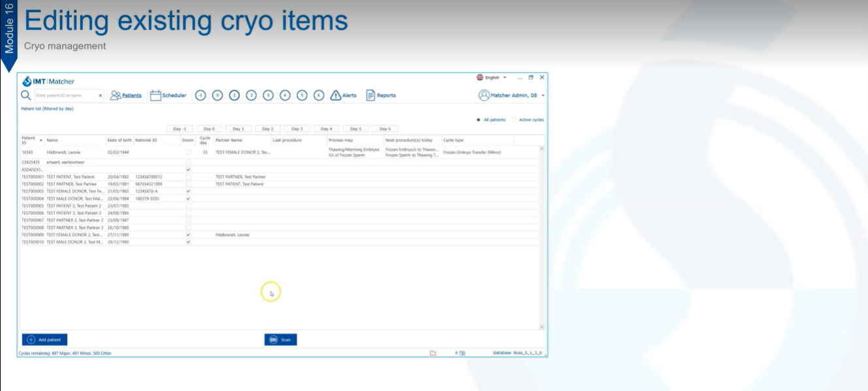The height and width of the screenshot is (391, 868).
Task: Open the Reports document icon
Action: [x=370, y=95]
